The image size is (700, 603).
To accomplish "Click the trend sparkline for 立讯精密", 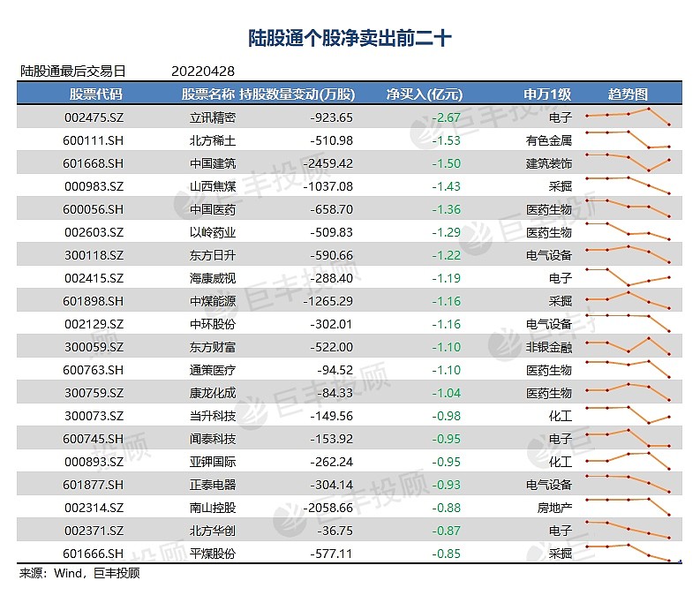I will click(x=628, y=117).
